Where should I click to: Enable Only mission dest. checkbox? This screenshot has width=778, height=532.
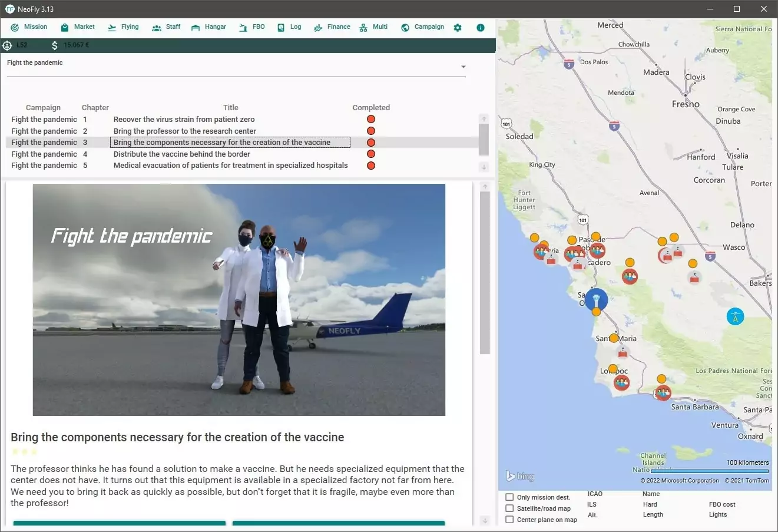coord(510,497)
